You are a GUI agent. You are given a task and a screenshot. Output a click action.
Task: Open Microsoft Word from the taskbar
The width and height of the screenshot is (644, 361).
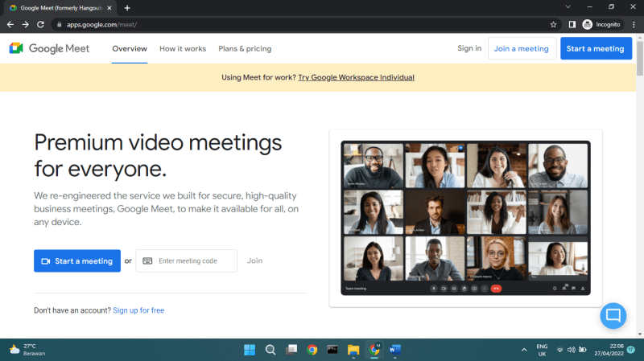[x=394, y=350]
